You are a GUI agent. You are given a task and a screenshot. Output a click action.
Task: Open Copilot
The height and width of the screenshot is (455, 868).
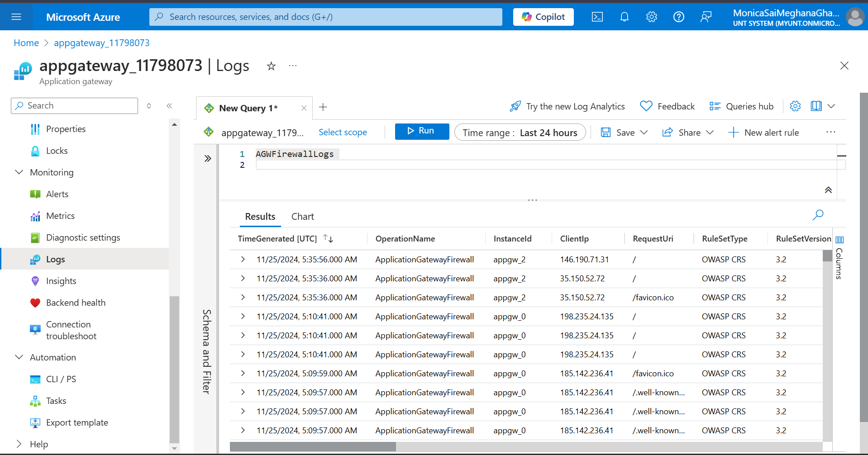(543, 17)
